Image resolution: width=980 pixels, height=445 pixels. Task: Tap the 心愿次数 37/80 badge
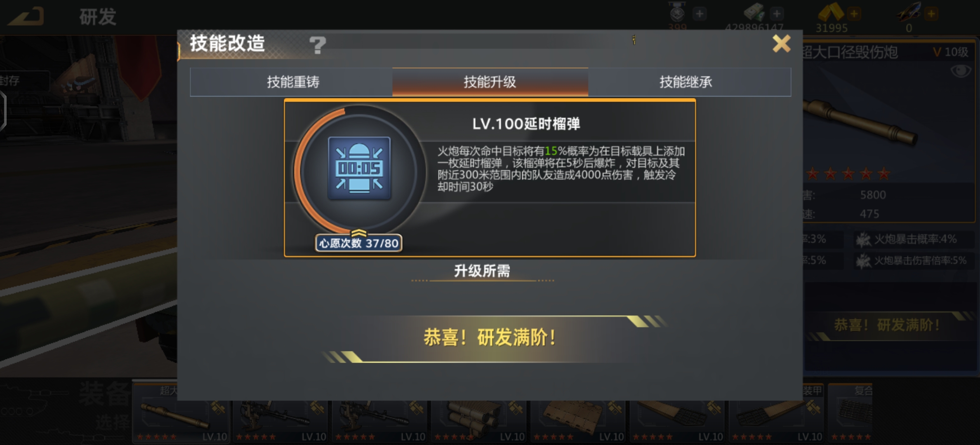click(358, 243)
